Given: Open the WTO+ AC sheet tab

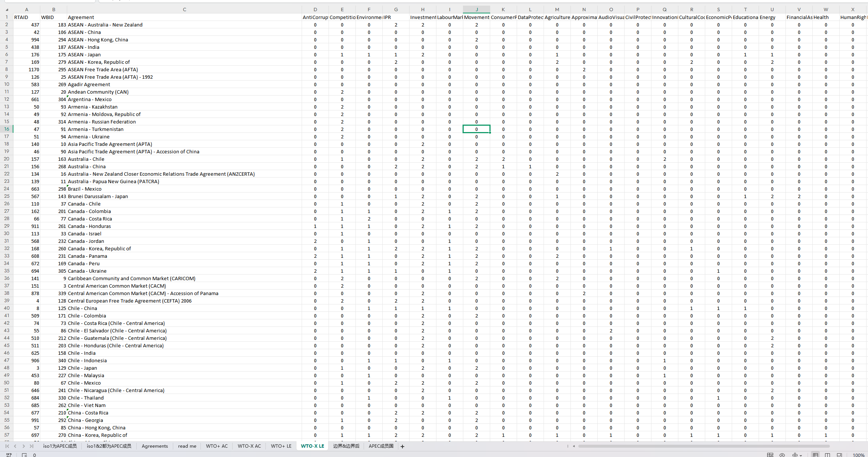Looking at the screenshot, I should [217, 446].
